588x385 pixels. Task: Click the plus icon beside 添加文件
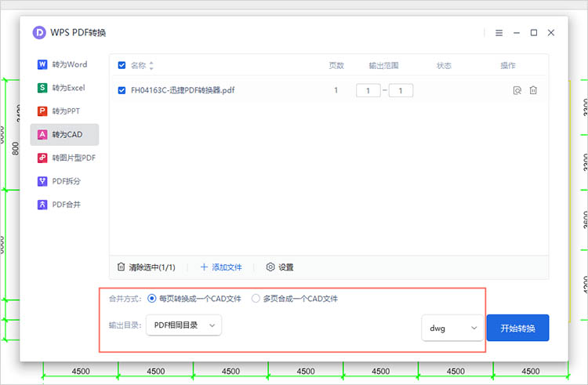(x=204, y=267)
